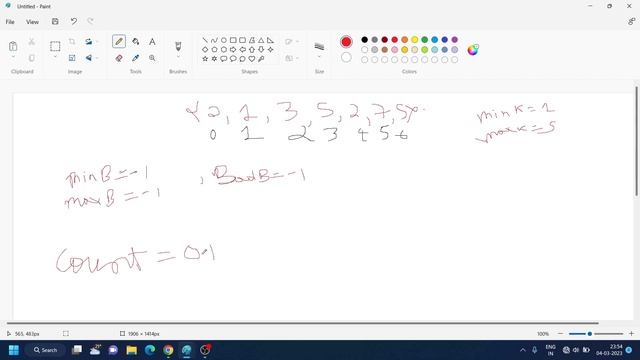Pick the Right arrow shape
This screenshot has width=640, height=360.
[233, 49]
